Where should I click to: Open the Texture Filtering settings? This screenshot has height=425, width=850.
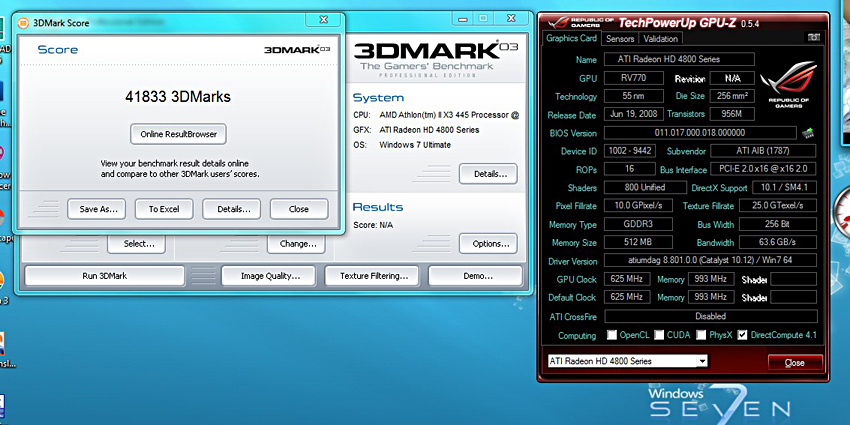click(x=372, y=275)
